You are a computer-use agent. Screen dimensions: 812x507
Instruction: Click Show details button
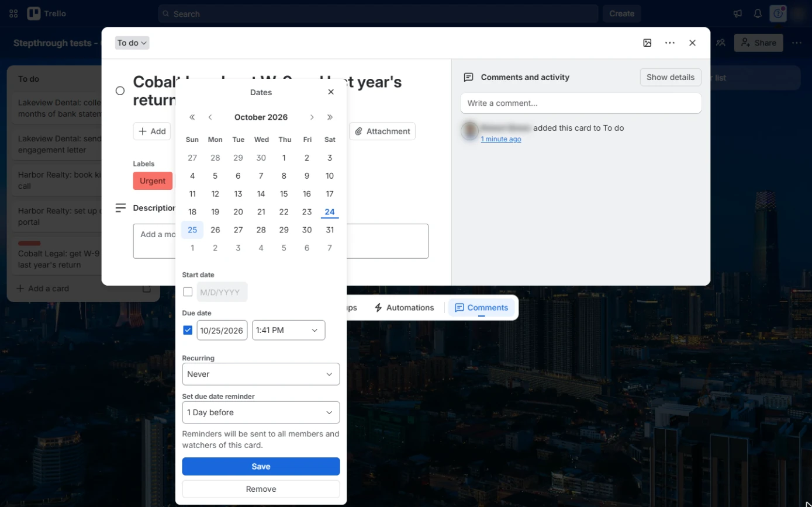coord(670,77)
